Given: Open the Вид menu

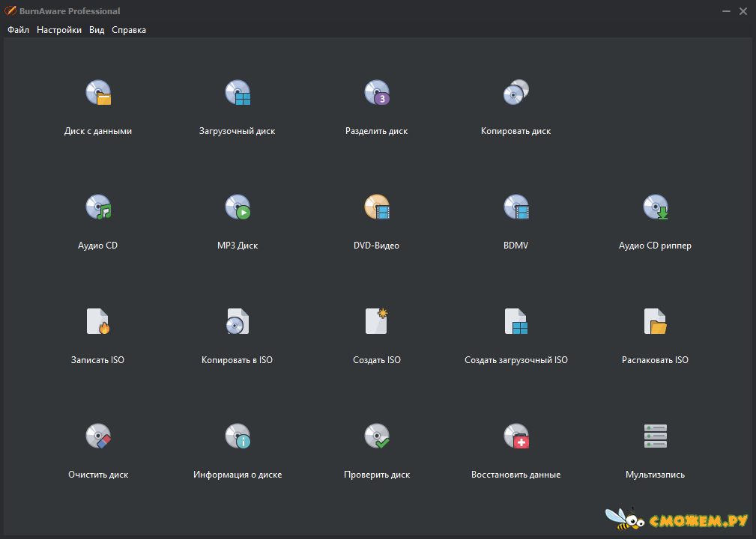Looking at the screenshot, I should pyautogui.click(x=97, y=30).
